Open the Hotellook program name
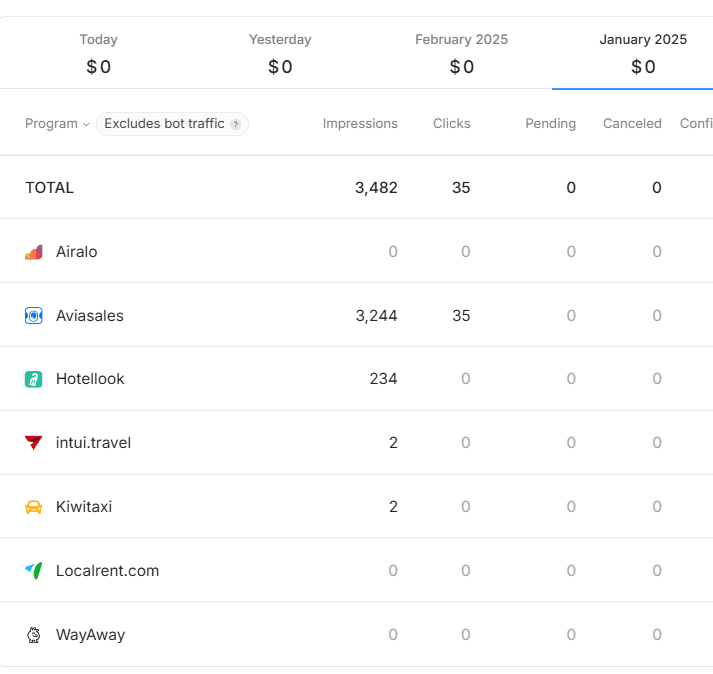 click(90, 379)
